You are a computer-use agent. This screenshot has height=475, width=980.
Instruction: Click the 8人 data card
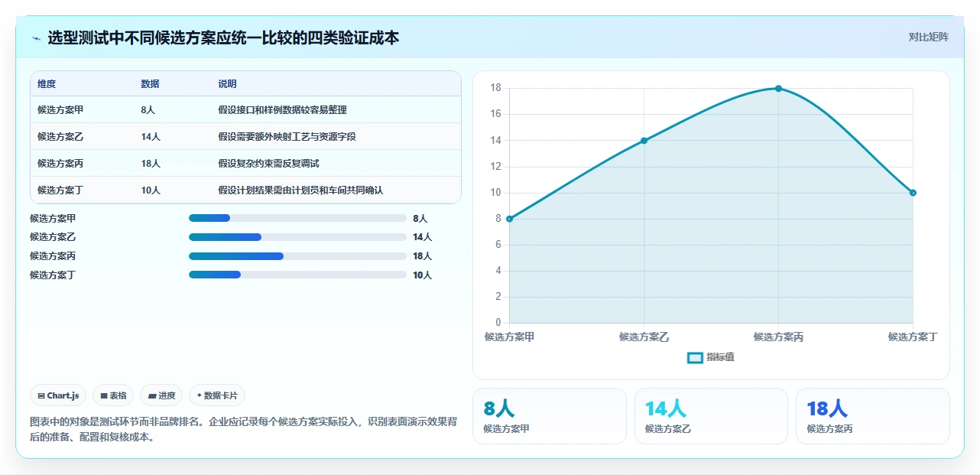tap(550, 416)
